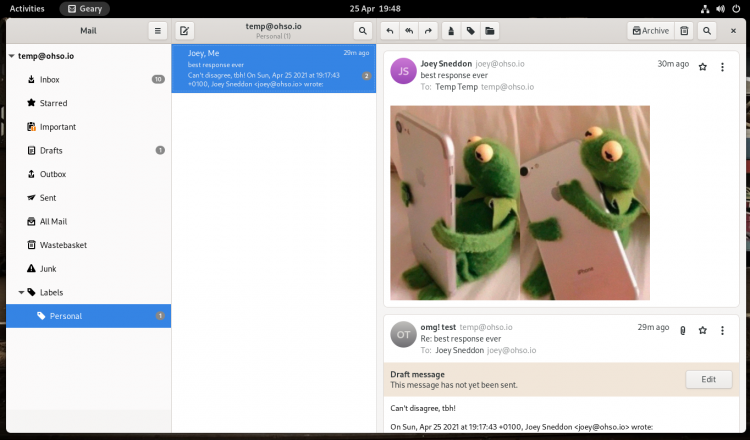The height and width of the screenshot is (440, 750).
Task: Open the Geary main hamburger menu
Action: click(x=157, y=31)
